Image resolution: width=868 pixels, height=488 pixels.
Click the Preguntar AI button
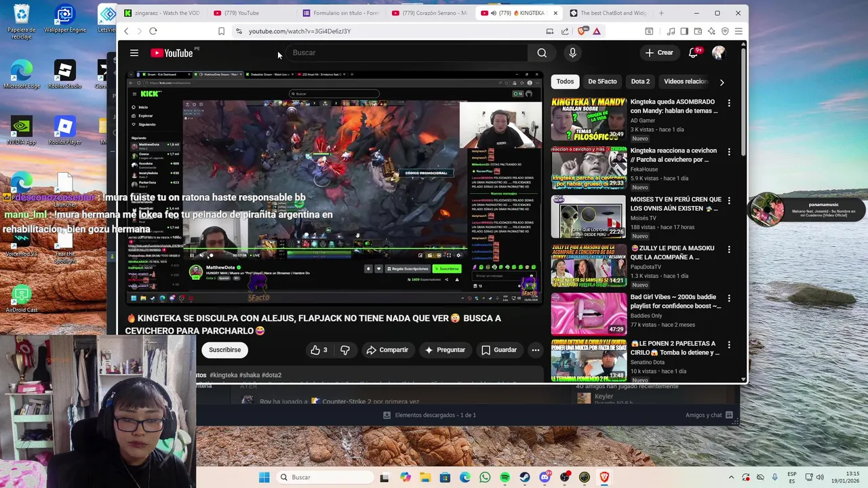point(445,350)
